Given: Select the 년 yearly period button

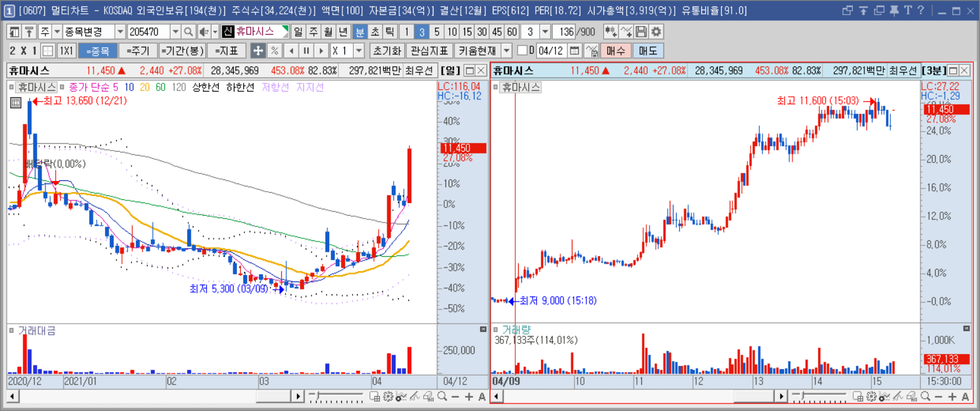Looking at the screenshot, I should [343, 32].
